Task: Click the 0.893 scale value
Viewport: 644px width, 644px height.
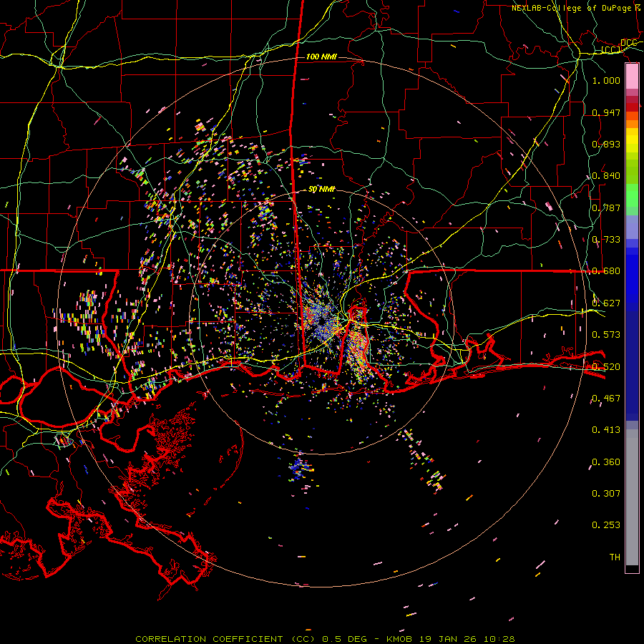Action: [x=606, y=144]
